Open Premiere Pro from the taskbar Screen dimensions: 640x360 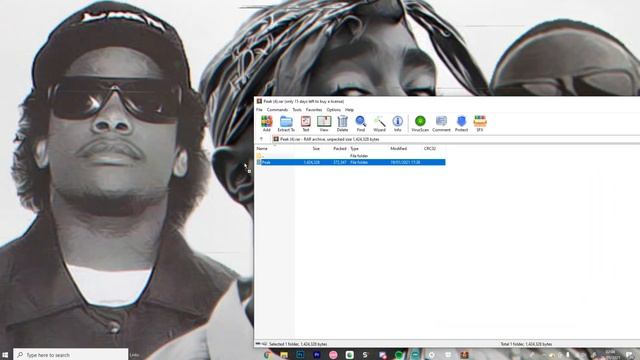(317, 355)
